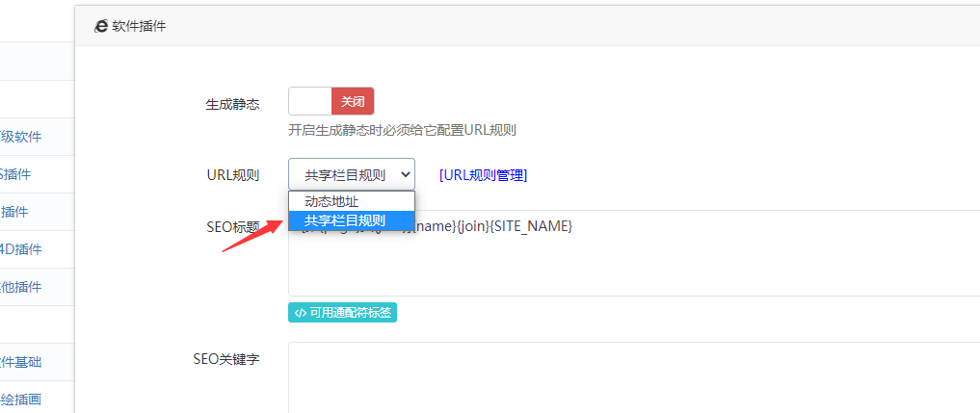Click the code icon on 可用通配符标签
980x413 pixels.
[300, 313]
